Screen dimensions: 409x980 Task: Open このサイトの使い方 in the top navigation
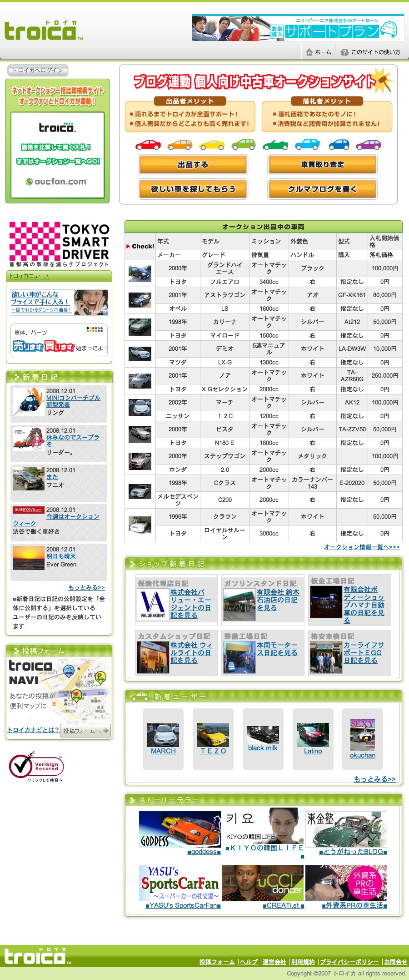click(375, 52)
